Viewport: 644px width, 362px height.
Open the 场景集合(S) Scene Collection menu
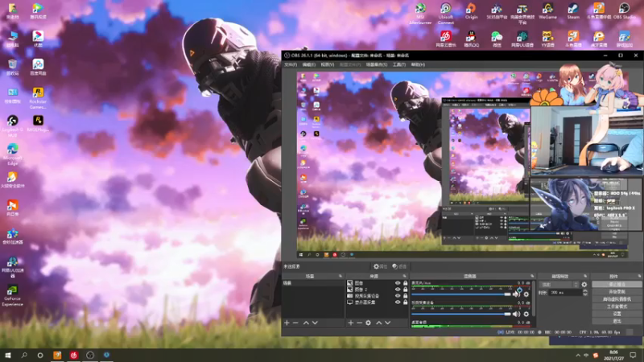[x=377, y=65]
